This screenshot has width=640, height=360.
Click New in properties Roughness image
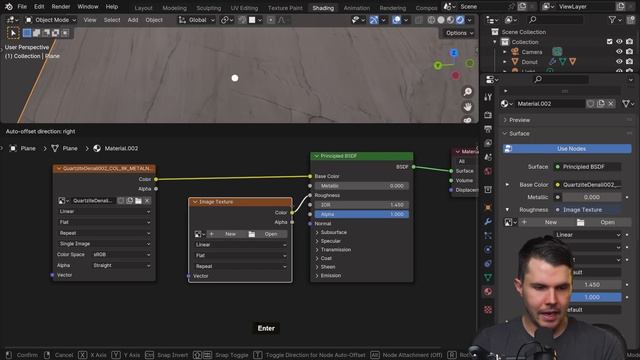(x=546, y=222)
